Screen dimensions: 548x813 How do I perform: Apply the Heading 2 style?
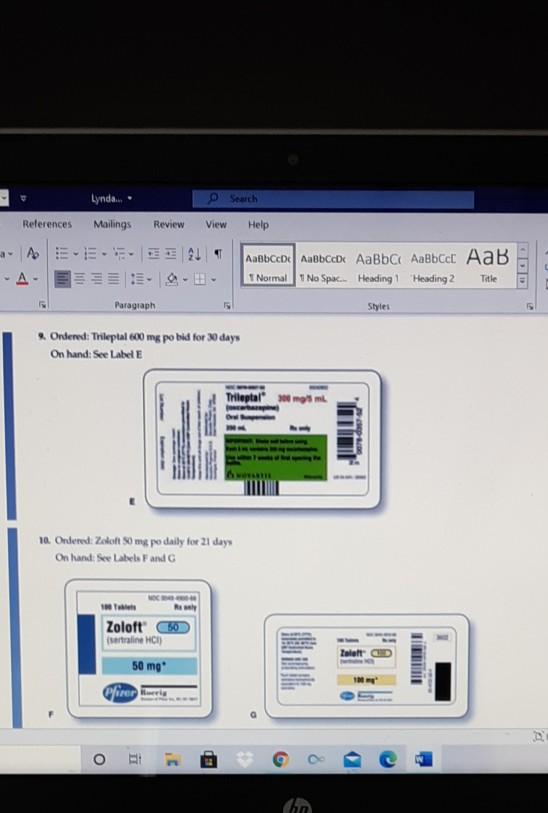pyautogui.click(x=433, y=267)
